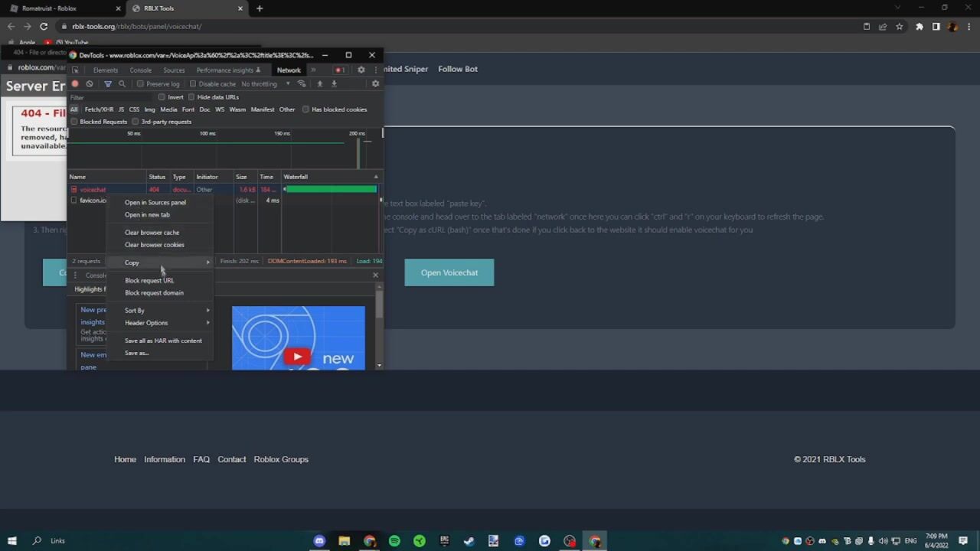Open Epic Games launcher from taskbar
The width and height of the screenshot is (980, 551).
tap(444, 540)
